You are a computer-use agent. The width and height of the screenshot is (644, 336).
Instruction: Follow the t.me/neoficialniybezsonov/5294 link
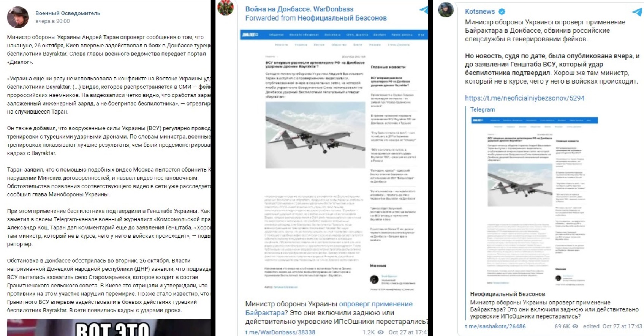pos(525,98)
